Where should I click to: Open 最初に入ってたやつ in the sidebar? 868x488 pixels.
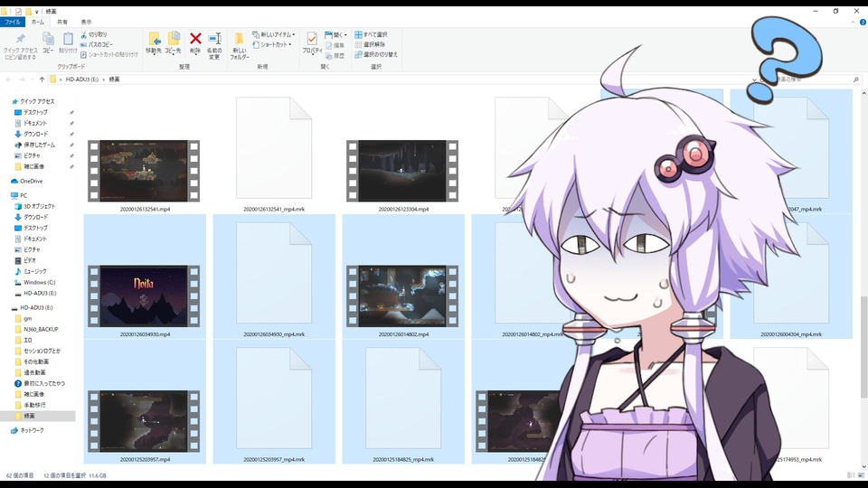pos(38,383)
